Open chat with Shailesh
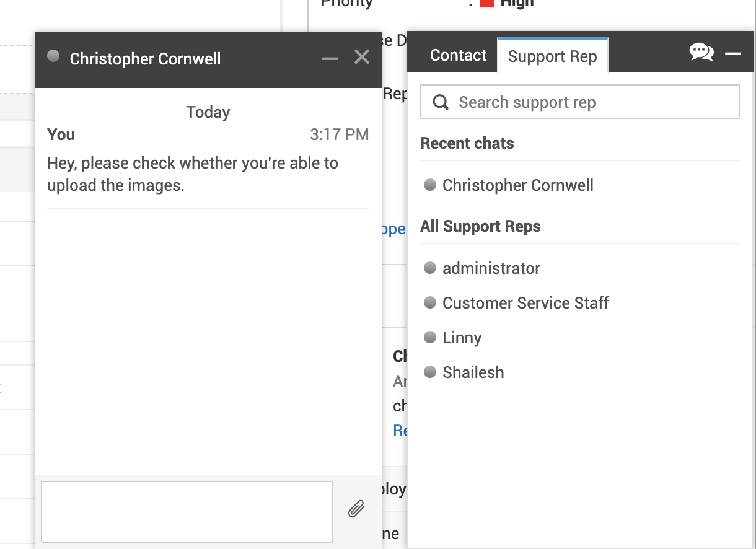Screen dimensions: 756x549 473,372
